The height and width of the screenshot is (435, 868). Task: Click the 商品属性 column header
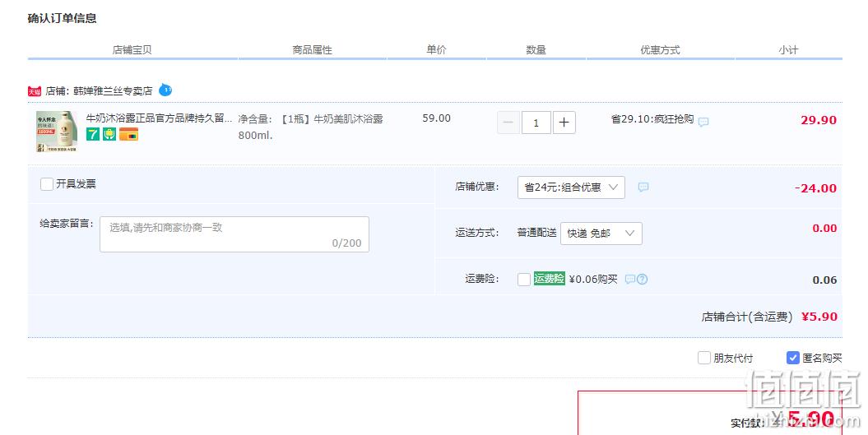point(312,50)
